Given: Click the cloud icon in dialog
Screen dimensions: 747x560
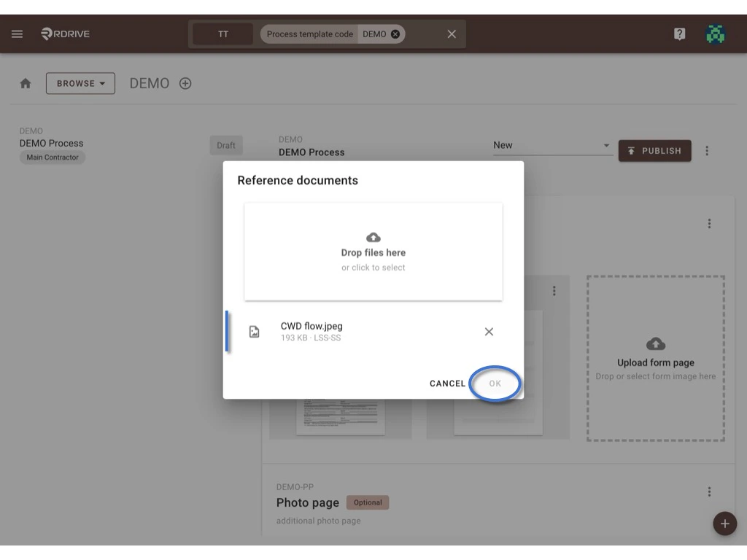Looking at the screenshot, I should point(373,237).
